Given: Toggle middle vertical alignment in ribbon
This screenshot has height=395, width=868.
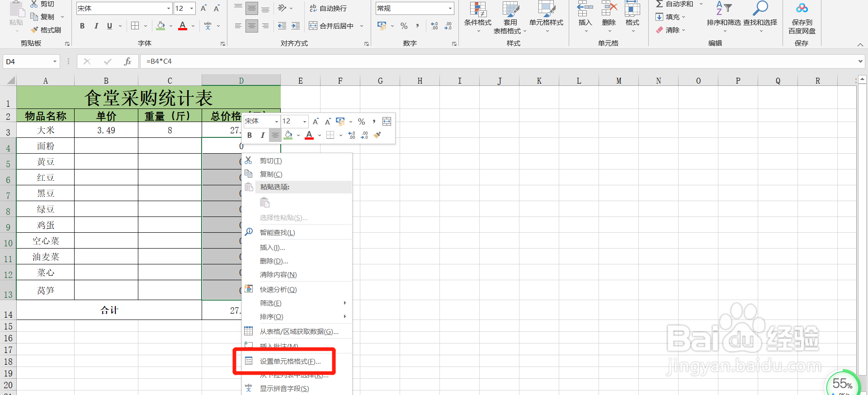Looking at the screenshot, I should [x=252, y=8].
